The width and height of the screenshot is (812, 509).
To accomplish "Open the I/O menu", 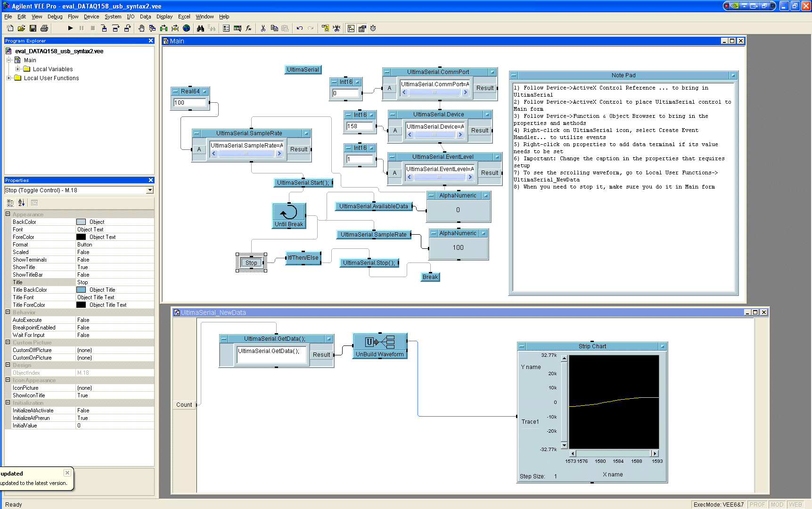I will [x=131, y=16].
